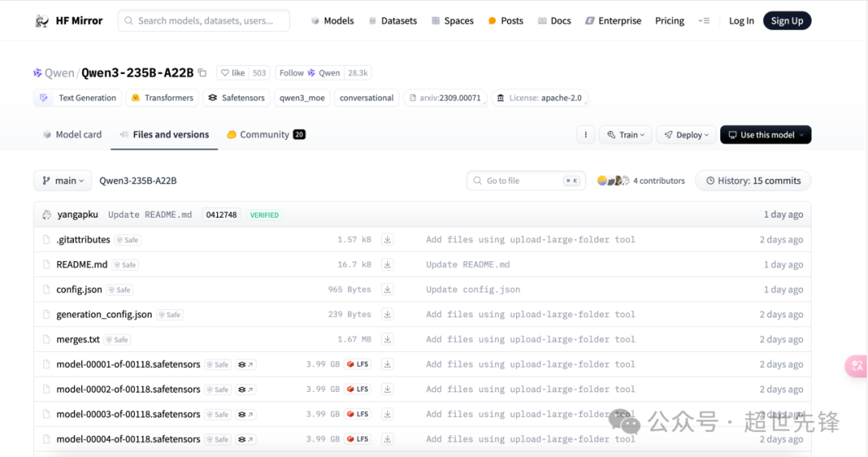868x457 pixels.
Task: Download the config.json file
Action: (x=387, y=289)
